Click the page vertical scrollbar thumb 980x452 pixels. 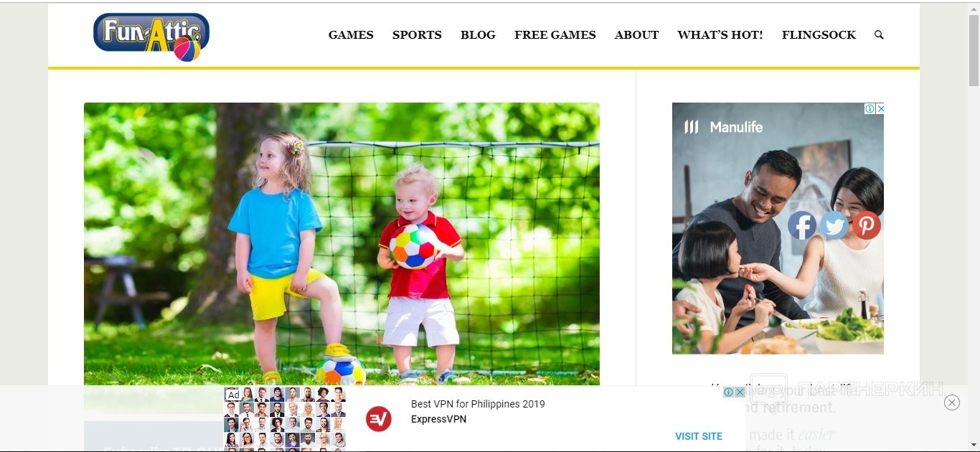pyautogui.click(x=974, y=49)
